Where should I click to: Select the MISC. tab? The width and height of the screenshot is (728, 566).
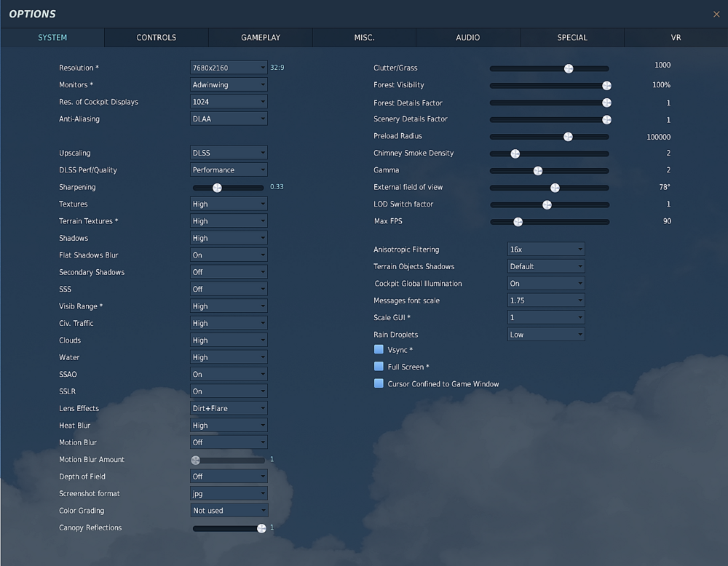364,38
